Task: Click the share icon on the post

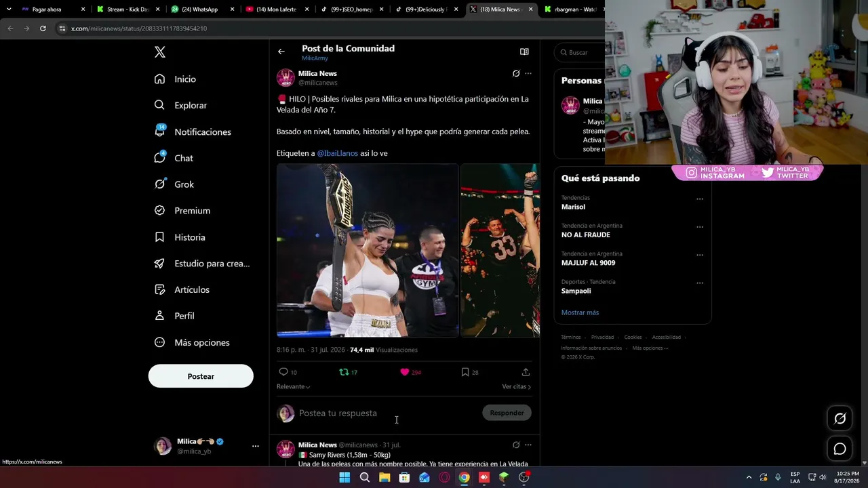Action: pos(526,372)
